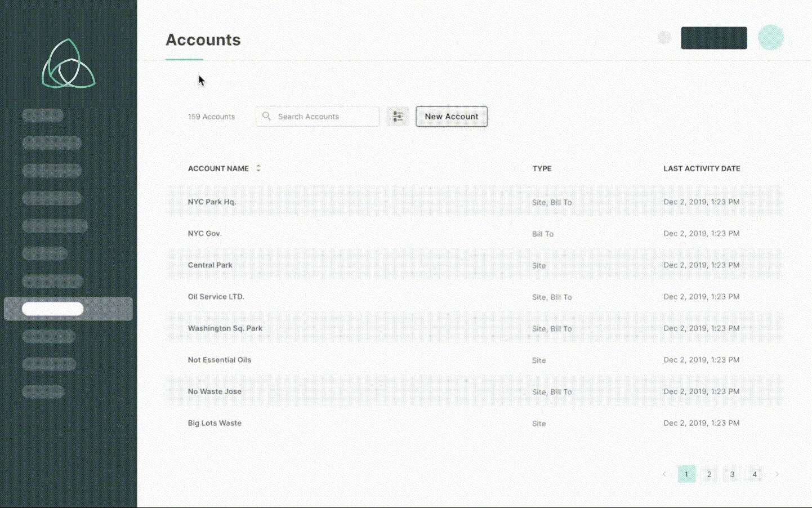Open the filter settings icon
The width and height of the screenshot is (812, 508).
(398, 117)
